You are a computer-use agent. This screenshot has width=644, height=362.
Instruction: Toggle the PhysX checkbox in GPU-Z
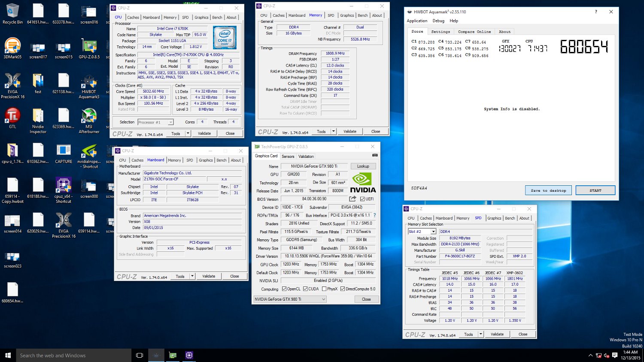[324, 289]
